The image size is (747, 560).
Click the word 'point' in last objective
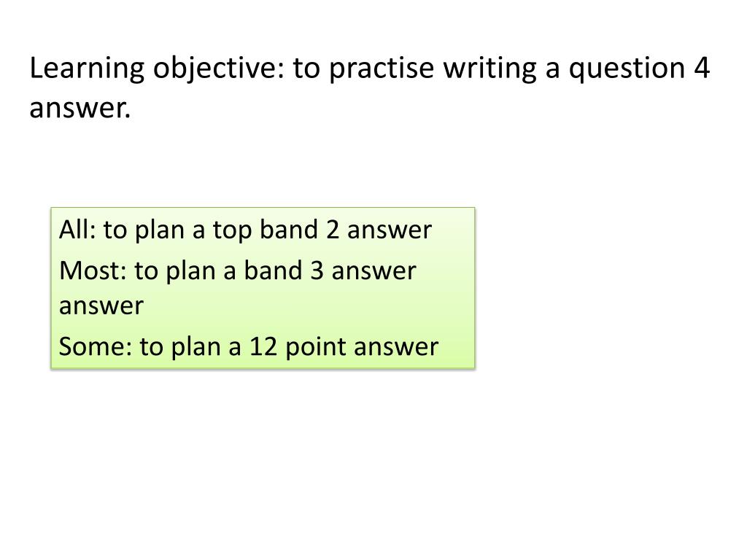click(x=316, y=348)
